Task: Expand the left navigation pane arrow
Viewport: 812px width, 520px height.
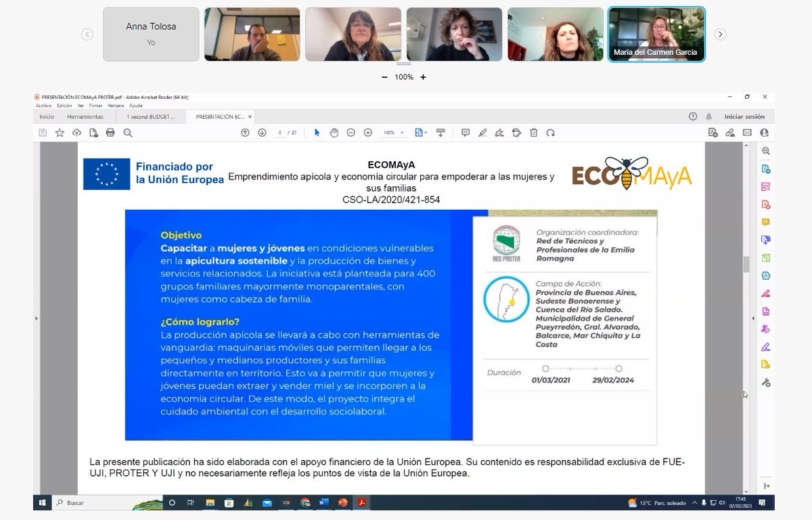Action: coord(37,318)
